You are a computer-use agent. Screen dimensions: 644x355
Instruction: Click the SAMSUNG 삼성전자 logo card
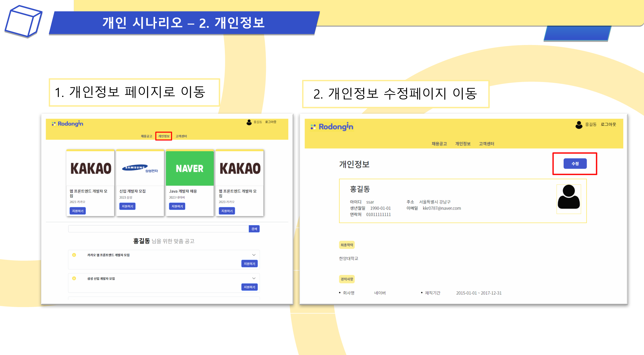point(140,168)
